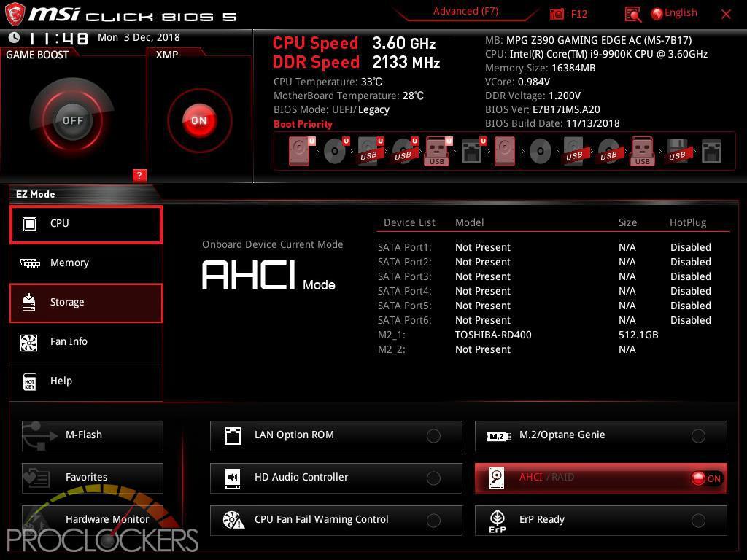Click the CPU Speed 3.60 GHz readout
Viewport: 747px width, 560px height.
[354, 43]
